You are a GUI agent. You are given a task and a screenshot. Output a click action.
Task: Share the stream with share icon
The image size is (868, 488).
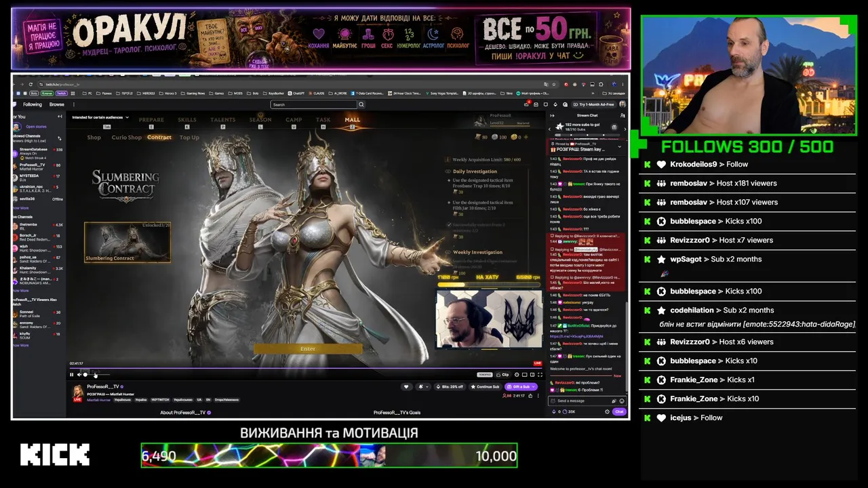(529, 394)
